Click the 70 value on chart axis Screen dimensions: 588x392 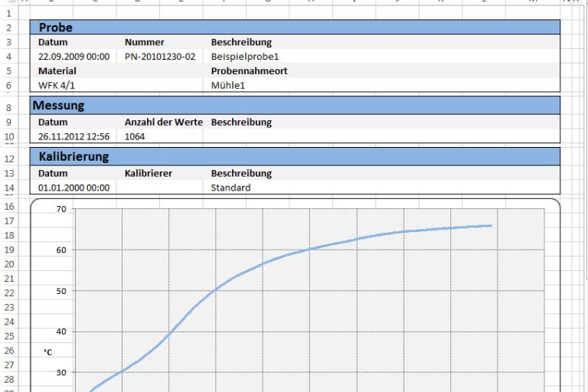pos(61,208)
